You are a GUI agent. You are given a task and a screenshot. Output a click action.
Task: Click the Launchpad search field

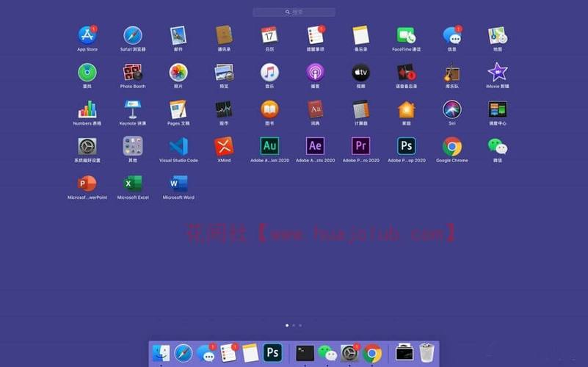click(294, 12)
